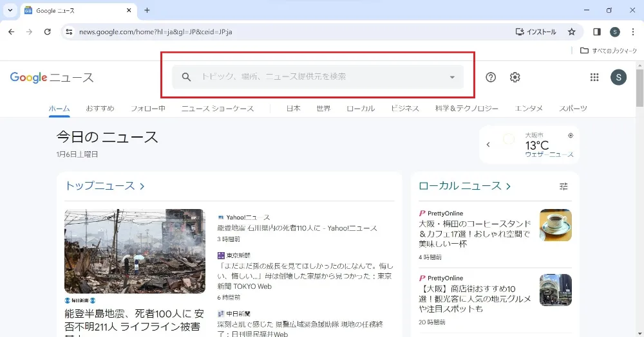Open the 世界 news section
This screenshot has width=644, height=337.
323,109
